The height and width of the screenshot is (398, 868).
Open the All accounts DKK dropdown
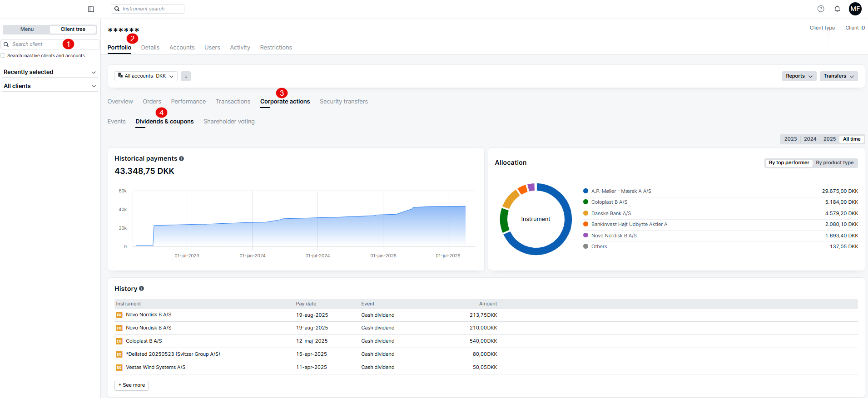click(x=146, y=76)
